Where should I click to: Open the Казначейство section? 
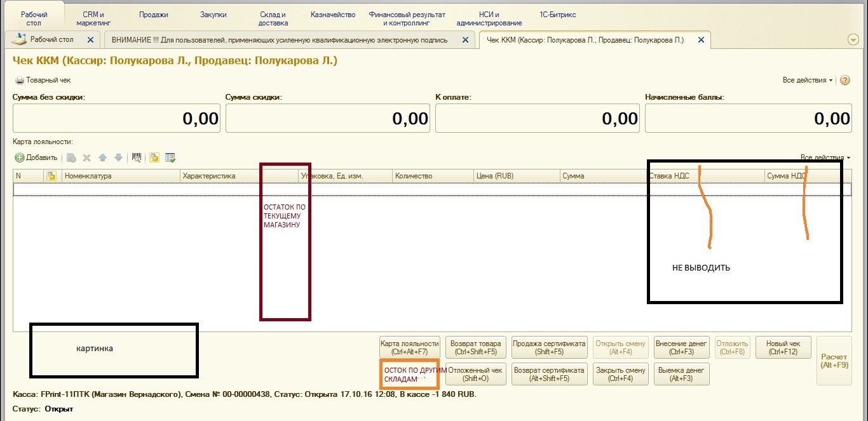click(x=333, y=15)
